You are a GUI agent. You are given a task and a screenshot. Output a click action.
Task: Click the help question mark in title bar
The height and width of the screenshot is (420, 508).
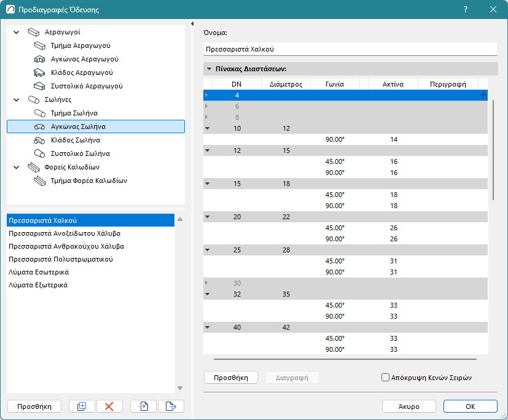[x=466, y=10]
